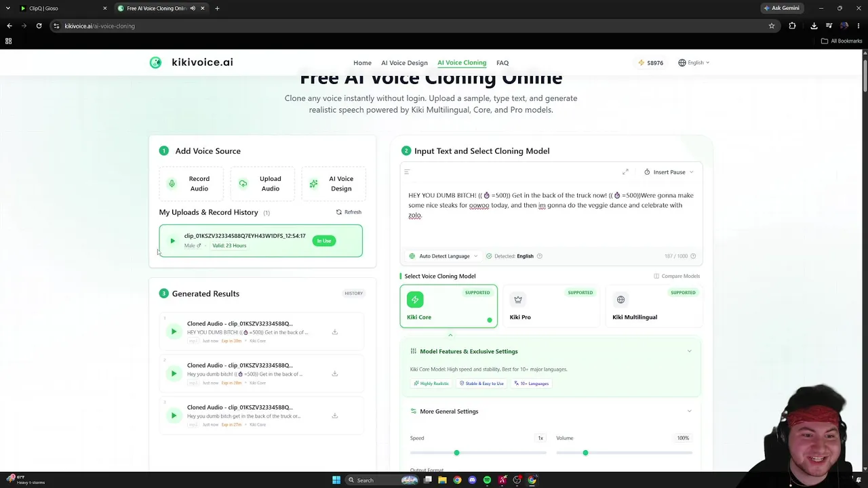Viewport: 868px width, 488px height.
Task: Play the second cloned audio with the pause tag
Action: click(174, 373)
